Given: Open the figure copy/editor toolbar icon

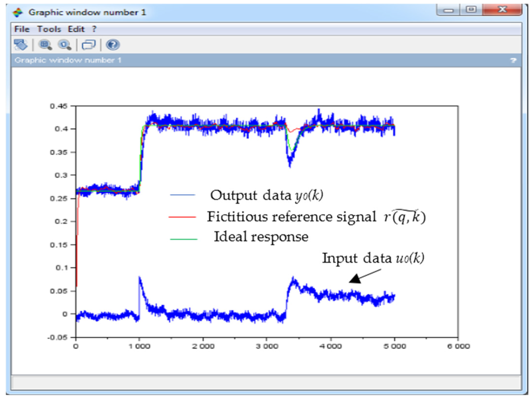Looking at the screenshot, I should point(89,45).
